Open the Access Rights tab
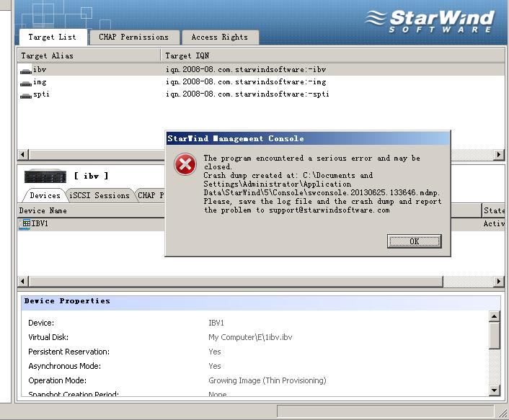This screenshot has height=420, width=509. [220, 37]
